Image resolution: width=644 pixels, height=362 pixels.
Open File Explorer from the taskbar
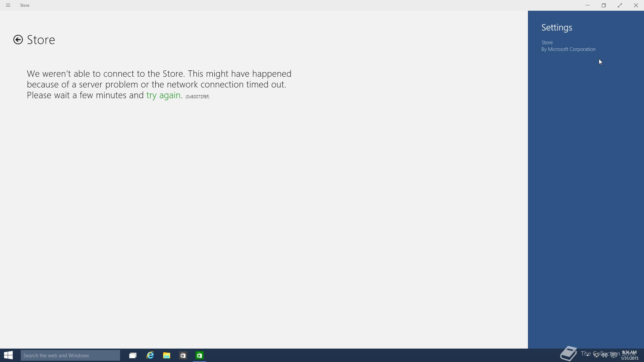pyautogui.click(x=167, y=355)
